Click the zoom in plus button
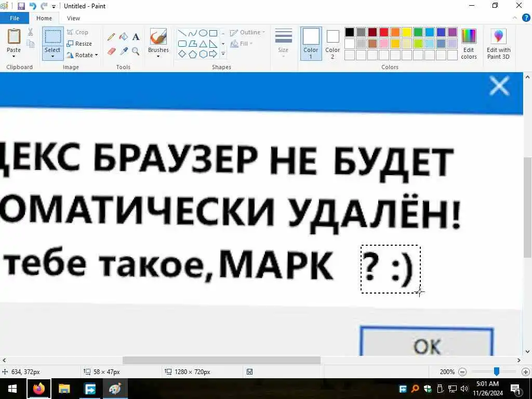 [526, 372]
